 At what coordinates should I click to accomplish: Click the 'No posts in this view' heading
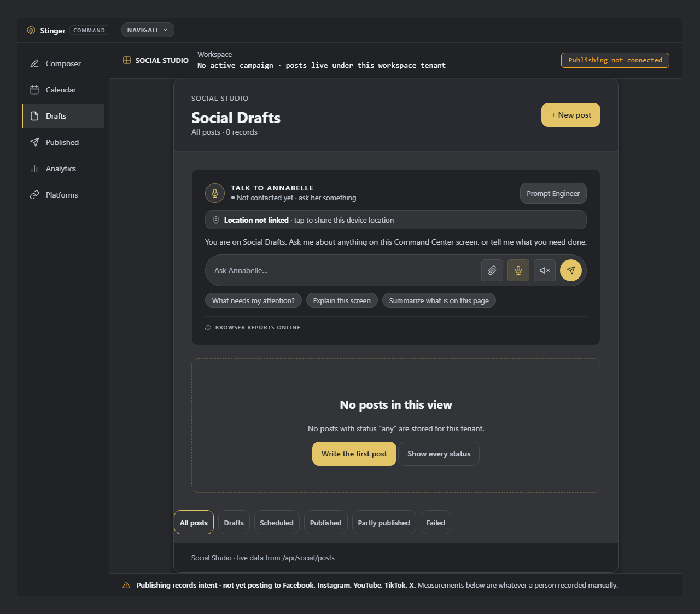pyautogui.click(x=396, y=405)
